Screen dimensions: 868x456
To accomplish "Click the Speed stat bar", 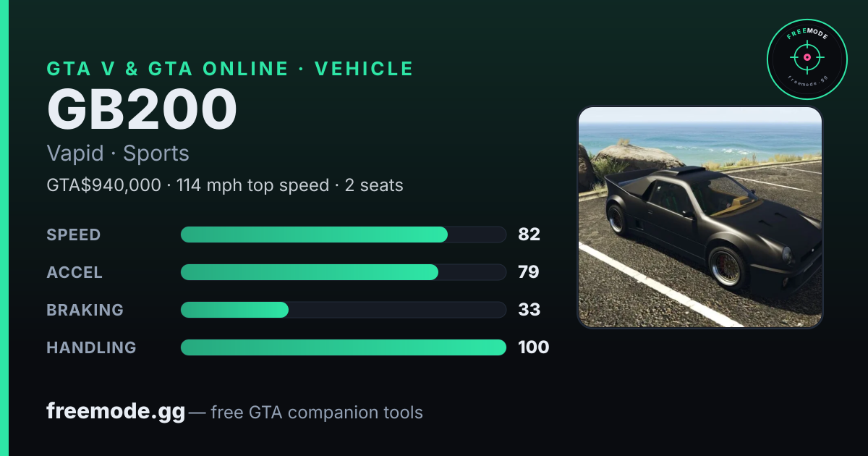I will (x=343, y=235).
